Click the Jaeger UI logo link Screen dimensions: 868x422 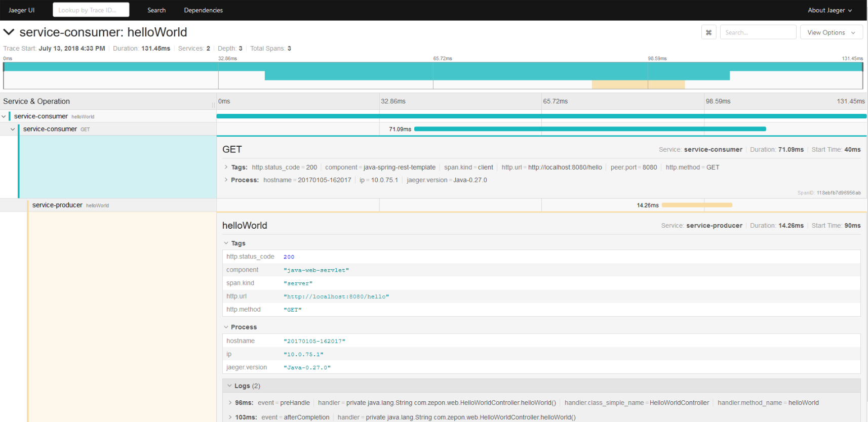coord(21,10)
